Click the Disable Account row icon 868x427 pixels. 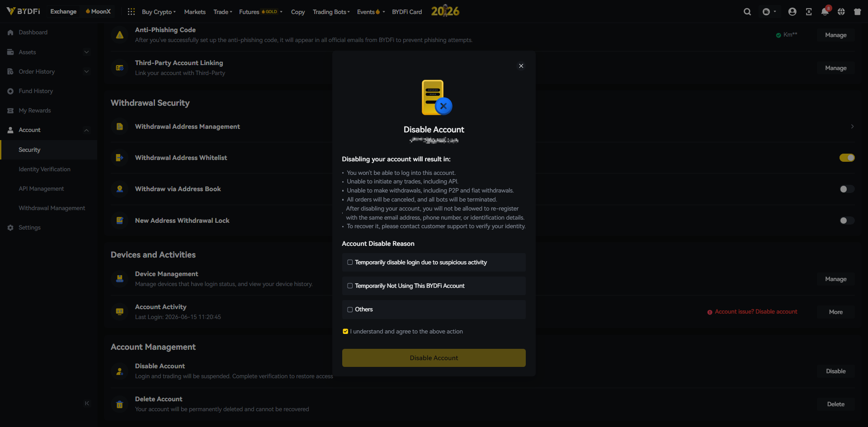[120, 371]
